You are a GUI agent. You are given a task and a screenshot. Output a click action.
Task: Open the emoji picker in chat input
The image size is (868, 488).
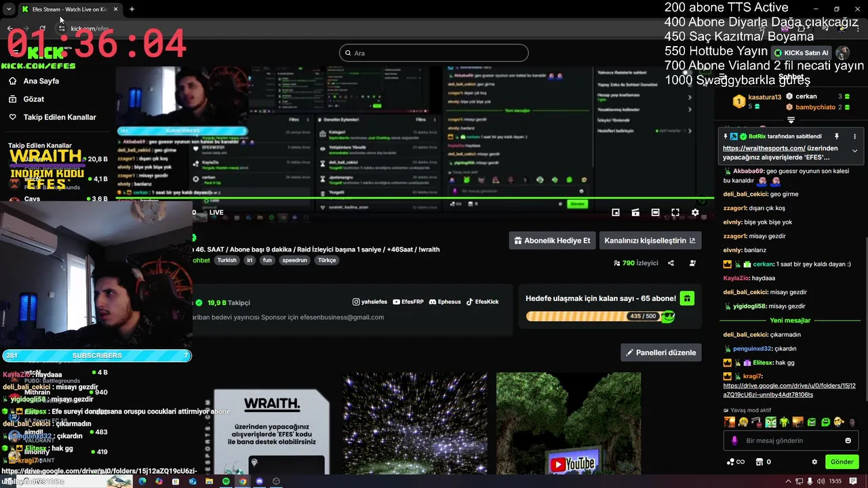point(848,441)
